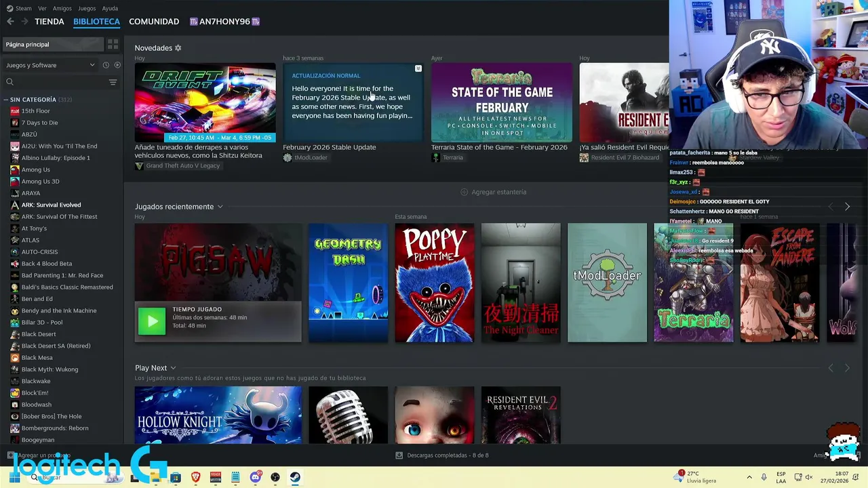
Task: Switch library to grid collections view
Action: 113,44
